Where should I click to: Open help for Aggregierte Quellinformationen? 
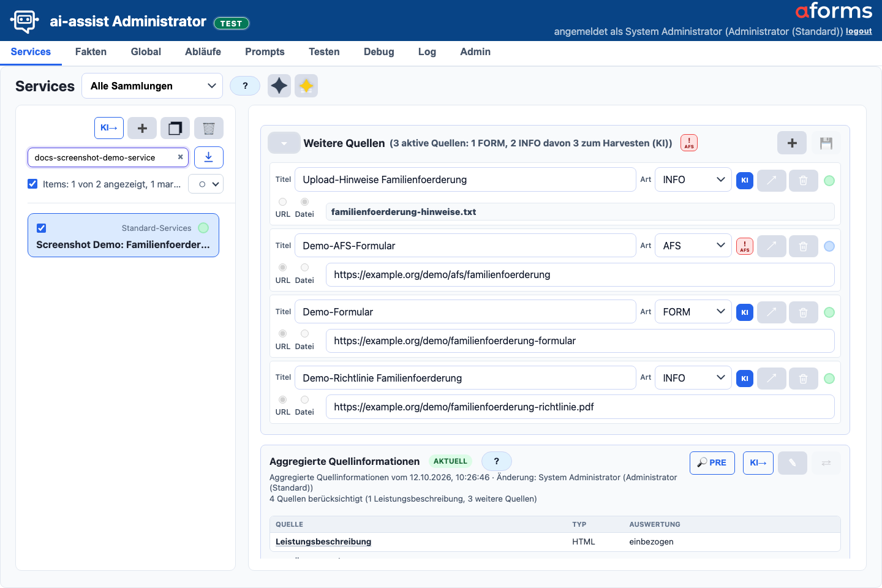pos(497,461)
